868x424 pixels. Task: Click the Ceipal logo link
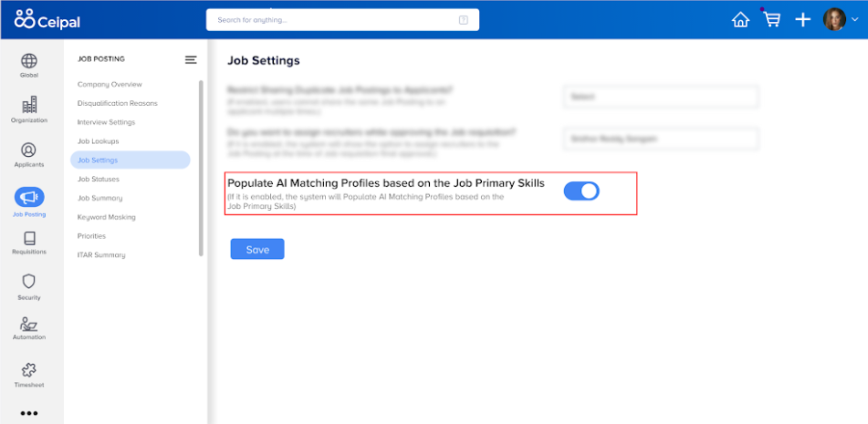pos(47,19)
